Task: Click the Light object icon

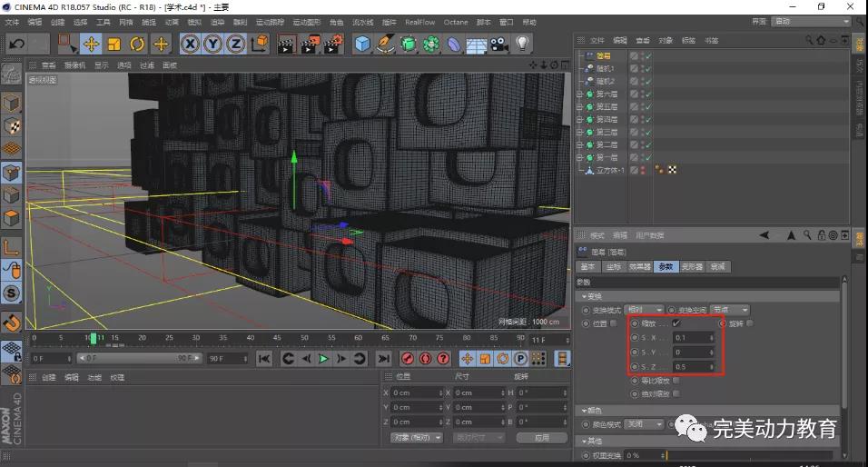Action: (x=522, y=44)
